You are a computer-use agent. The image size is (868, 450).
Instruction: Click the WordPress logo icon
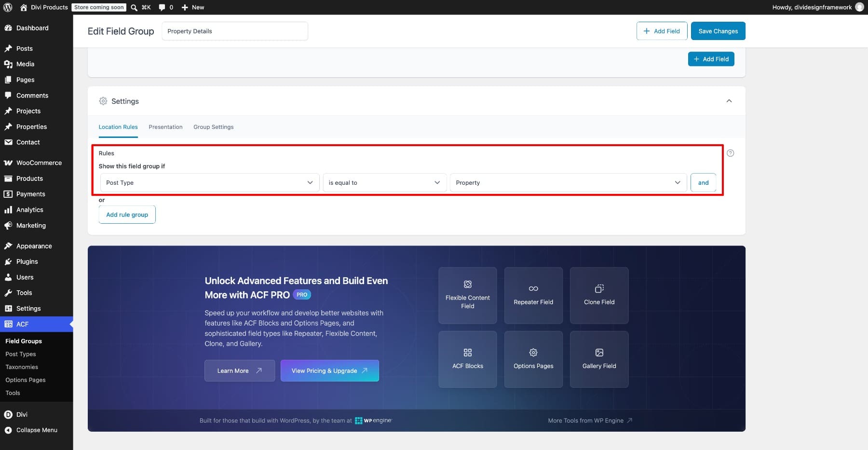[x=8, y=7]
